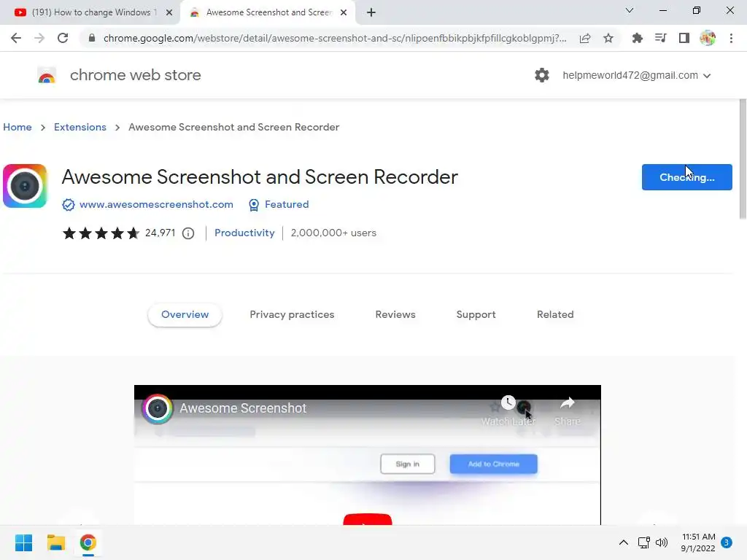
Task: Click the Chrome taskbar icon
Action: (x=88, y=542)
